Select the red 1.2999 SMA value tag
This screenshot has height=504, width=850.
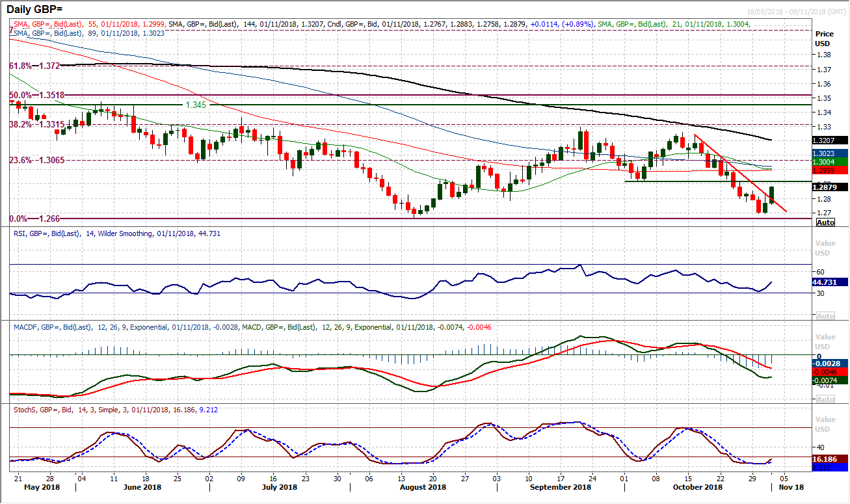(830, 170)
